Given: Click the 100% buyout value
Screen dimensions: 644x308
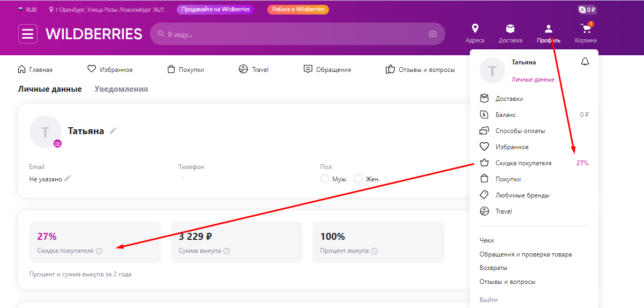Looking at the screenshot, I should [x=333, y=236].
